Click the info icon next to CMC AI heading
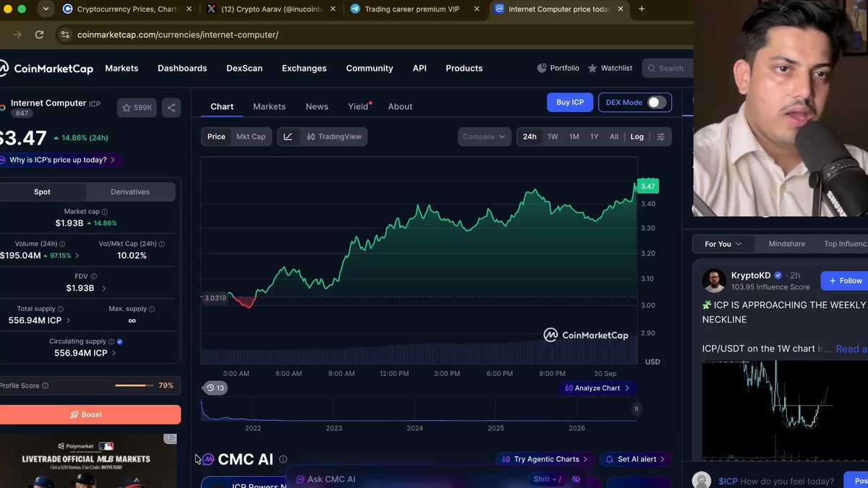The height and width of the screenshot is (488, 868). [283, 459]
